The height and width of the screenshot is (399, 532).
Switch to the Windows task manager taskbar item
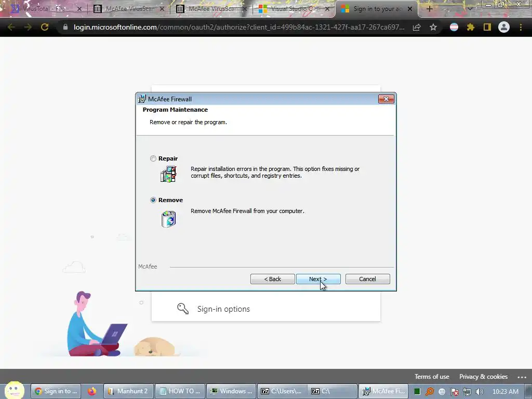click(231, 391)
